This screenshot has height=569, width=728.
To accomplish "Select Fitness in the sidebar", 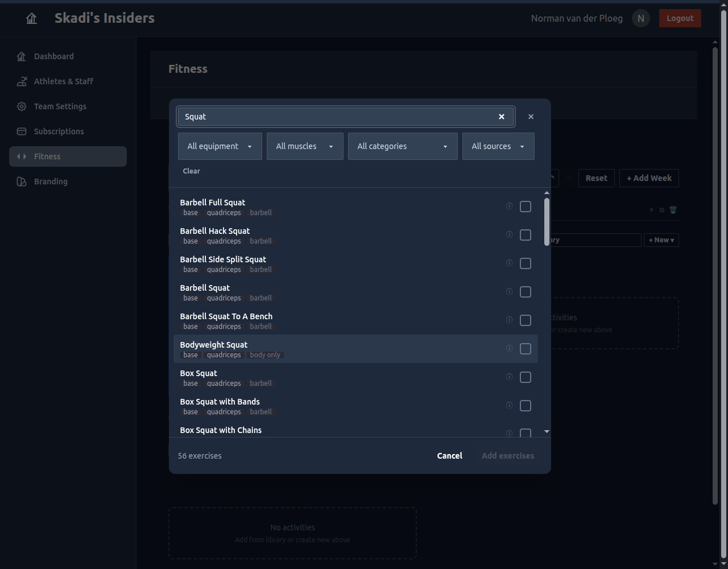I will [68, 156].
